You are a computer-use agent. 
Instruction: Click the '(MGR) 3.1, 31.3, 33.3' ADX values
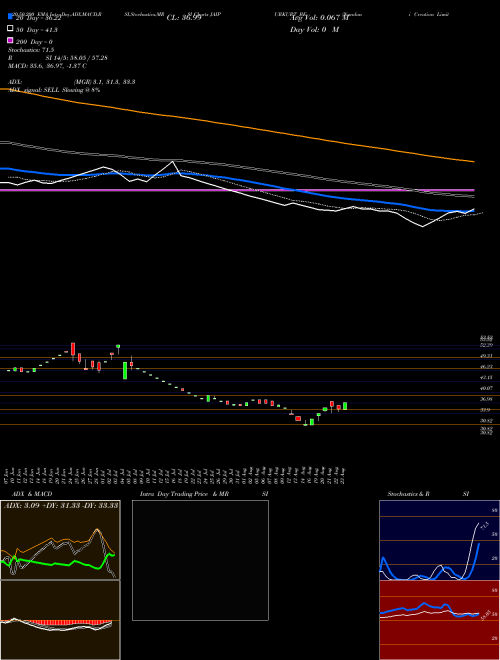point(104,82)
